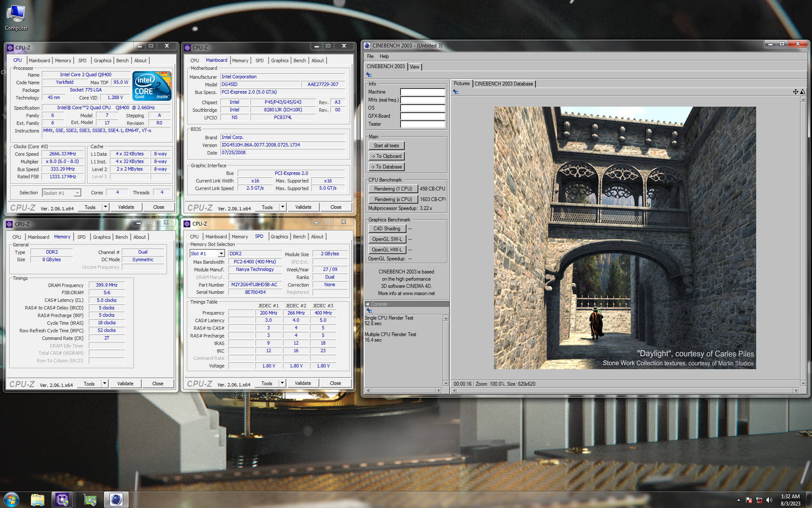Run the OpenGL HW-L test
The height and width of the screenshot is (508, 812).
(x=387, y=250)
